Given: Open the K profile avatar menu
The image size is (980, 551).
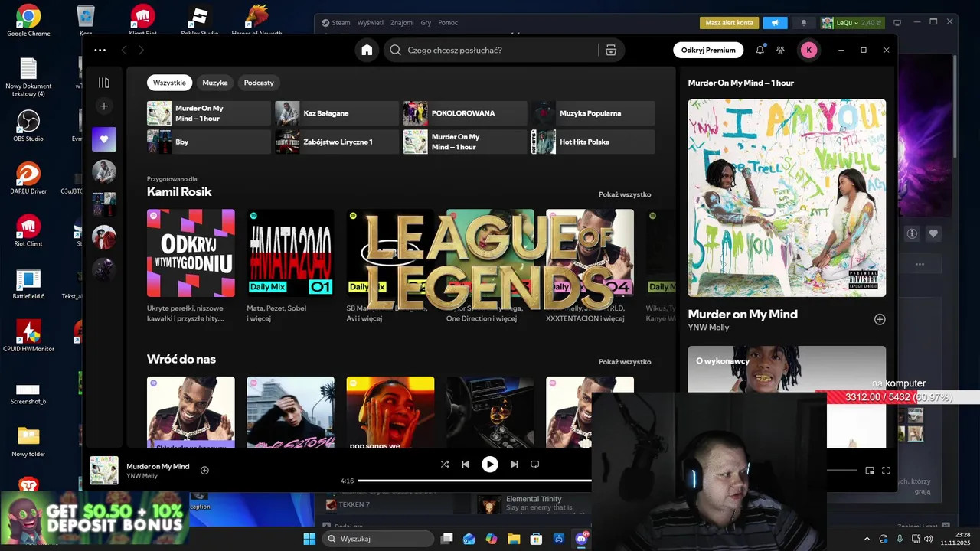Looking at the screenshot, I should point(808,50).
